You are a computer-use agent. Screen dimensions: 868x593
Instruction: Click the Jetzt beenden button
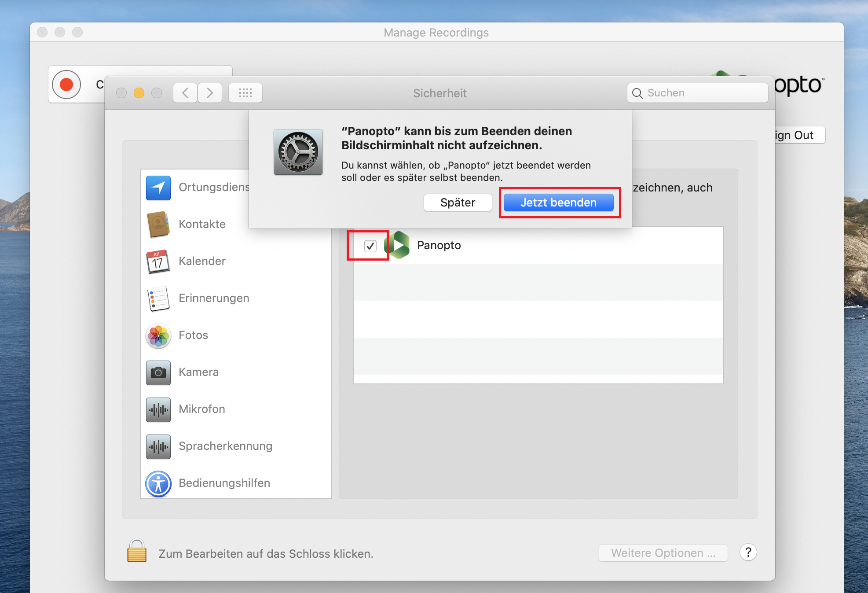[558, 203]
